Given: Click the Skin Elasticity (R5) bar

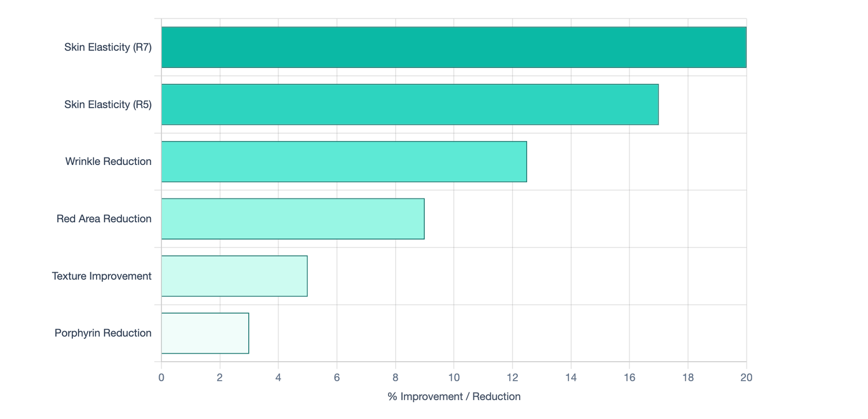Looking at the screenshot, I should 410,105.
